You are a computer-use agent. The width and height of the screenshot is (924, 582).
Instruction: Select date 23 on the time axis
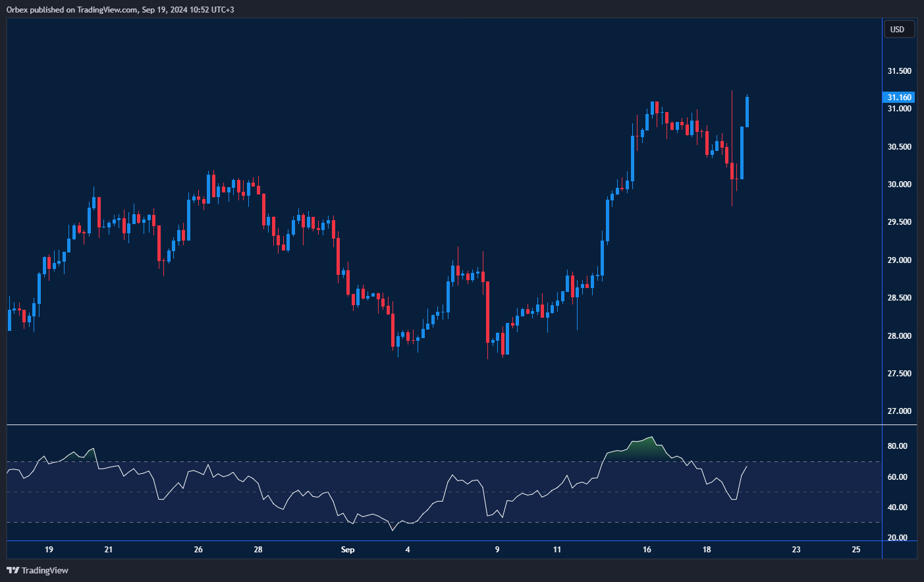click(x=796, y=550)
